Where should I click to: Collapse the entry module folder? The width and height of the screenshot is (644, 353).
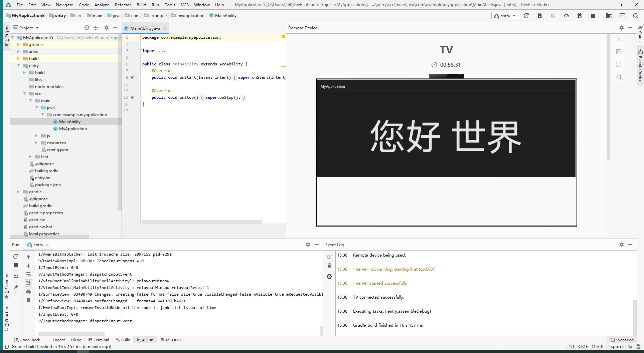(18, 65)
